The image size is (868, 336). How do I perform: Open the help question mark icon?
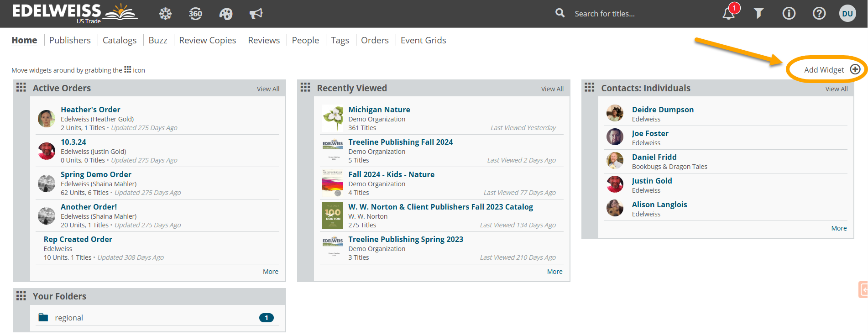[819, 14]
